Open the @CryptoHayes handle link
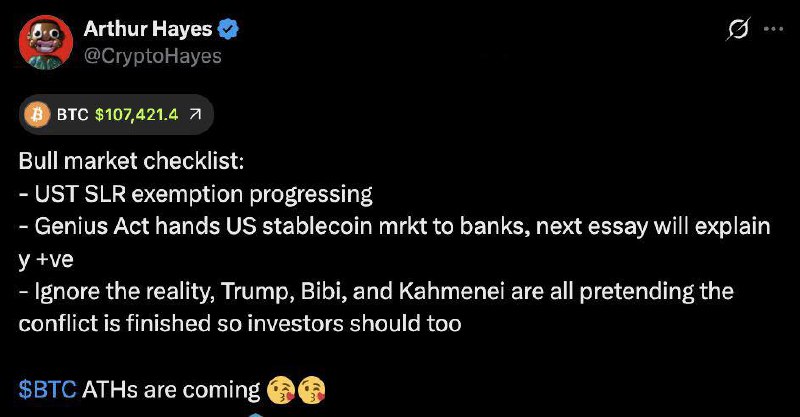The image size is (800, 417). point(153,56)
